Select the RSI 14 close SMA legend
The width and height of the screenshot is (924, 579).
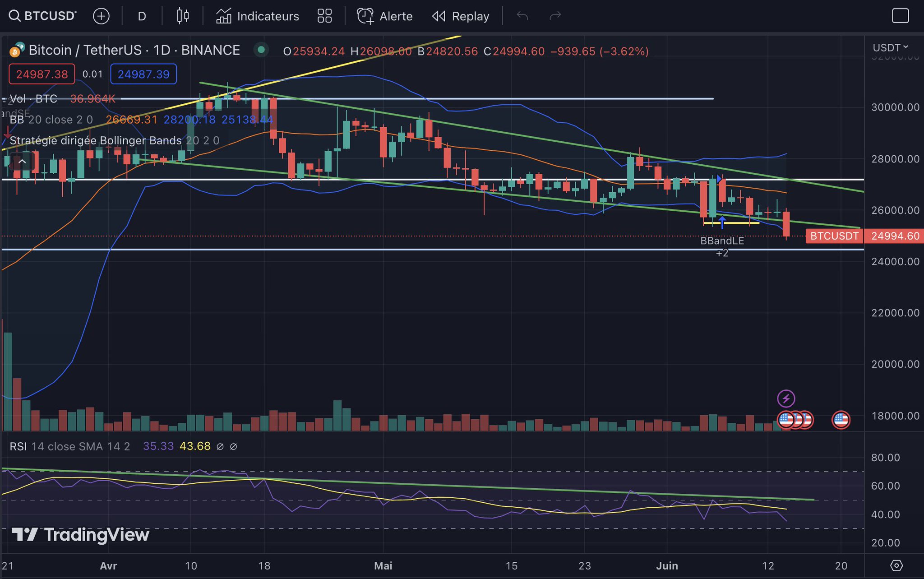pos(69,446)
